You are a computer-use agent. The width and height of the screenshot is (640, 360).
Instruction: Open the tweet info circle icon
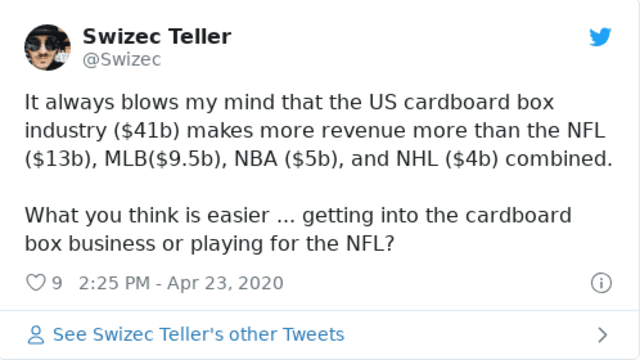(601, 283)
